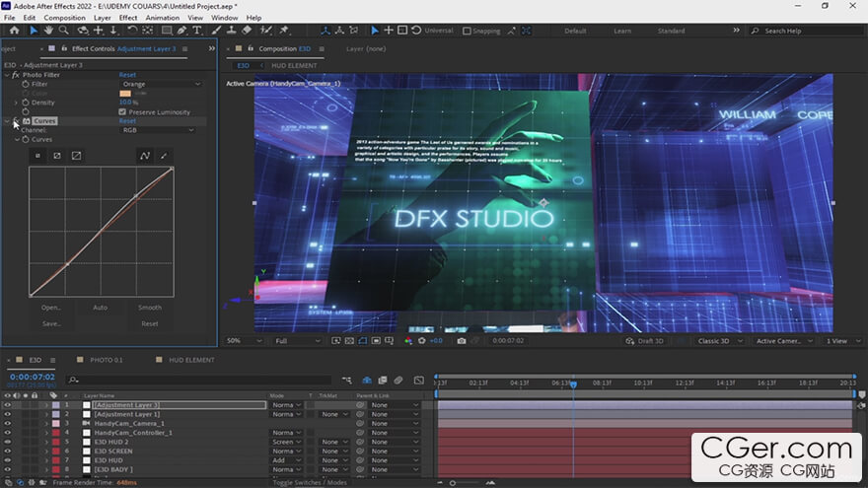The image size is (868, 488).
Task: Click the reset exposure icon in viewer
Action: tap(422, 341)
